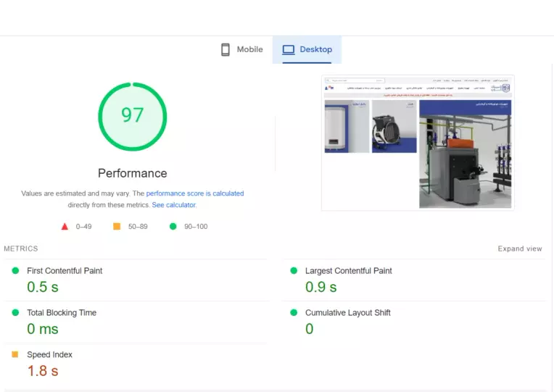Image resolution: width=554 pixels, height=392 pixels.
Task: Click the orange square 50–89 legend icon
Action: (x=117, y=226)
